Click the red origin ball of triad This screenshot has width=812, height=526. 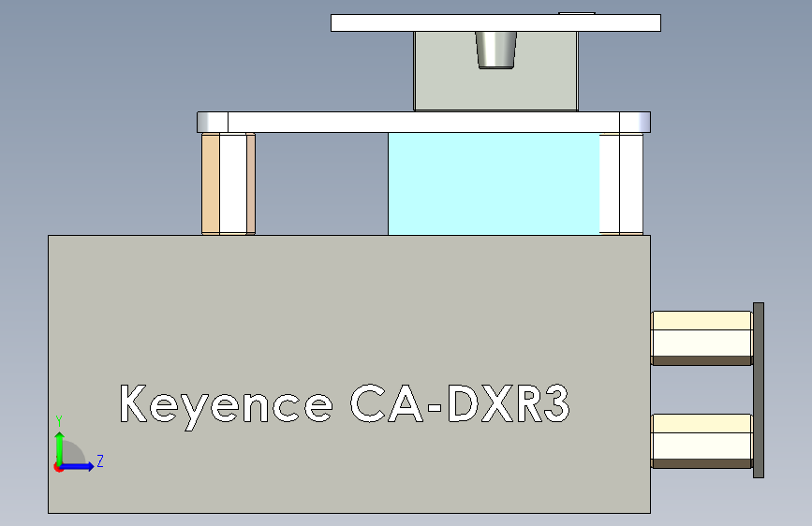click(57, 468)
